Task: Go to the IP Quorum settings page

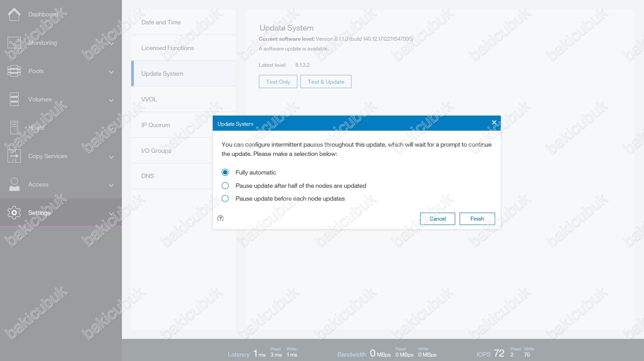Action: pos(156,125)
